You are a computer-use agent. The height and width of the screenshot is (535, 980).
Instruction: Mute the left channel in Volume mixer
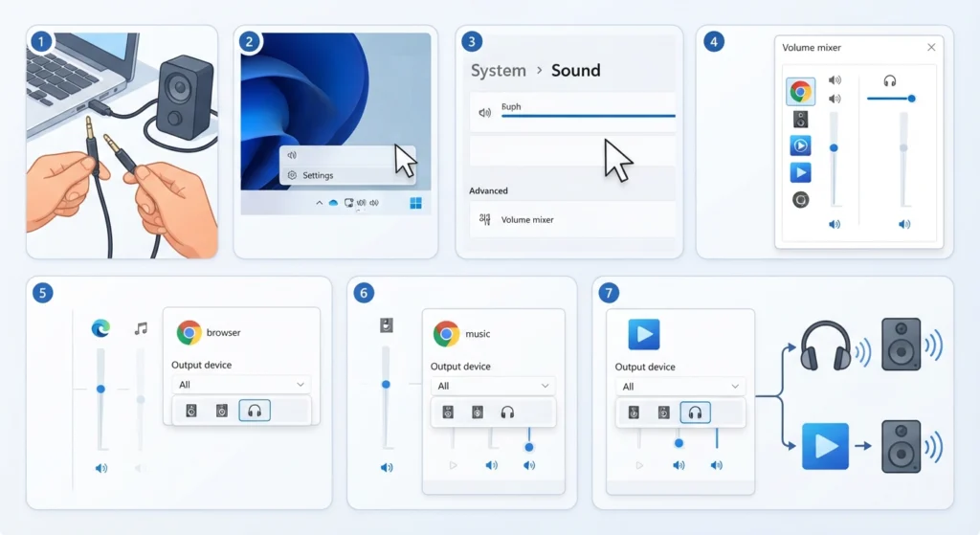pyautogui.click(x=835, y=224)
